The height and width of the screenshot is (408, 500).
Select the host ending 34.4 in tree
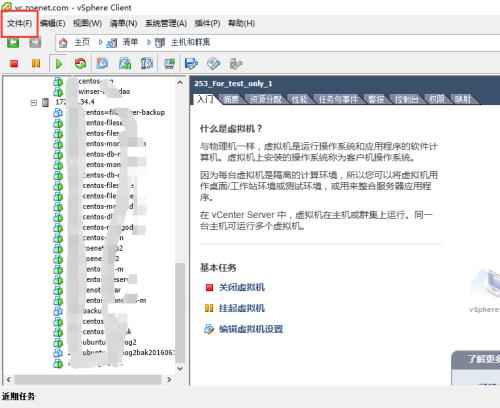click(x=75, y=102)
